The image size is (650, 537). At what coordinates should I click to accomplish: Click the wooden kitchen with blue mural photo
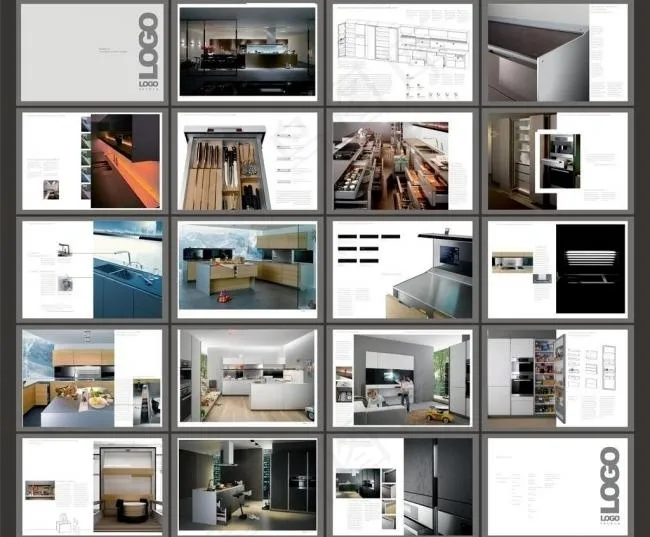click(x=247, y=270)
